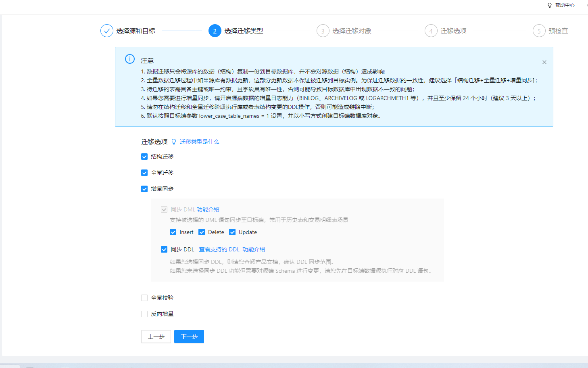Viewport: 588px width, 368px height.
Task: Toggle the 同步 DDL checkbox
Action: point(164,249)
